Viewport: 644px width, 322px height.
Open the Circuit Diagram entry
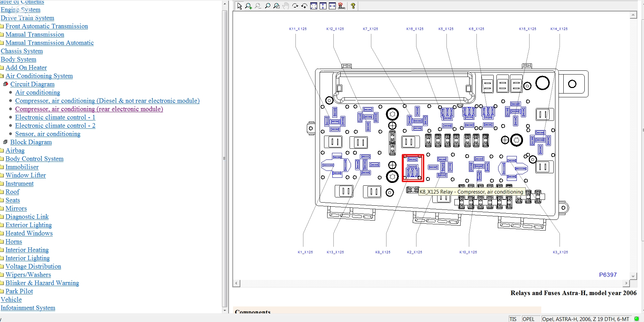tap(32, 84)
